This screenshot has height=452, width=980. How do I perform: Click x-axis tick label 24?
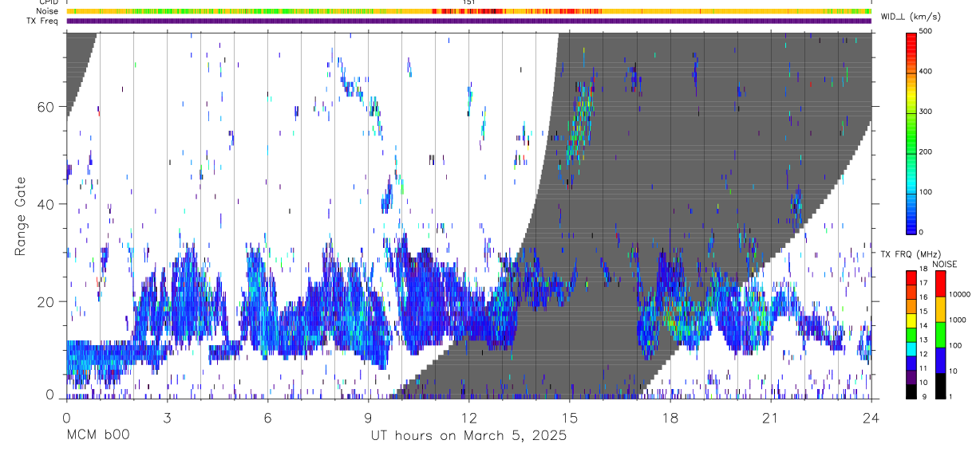pos(871,418)
